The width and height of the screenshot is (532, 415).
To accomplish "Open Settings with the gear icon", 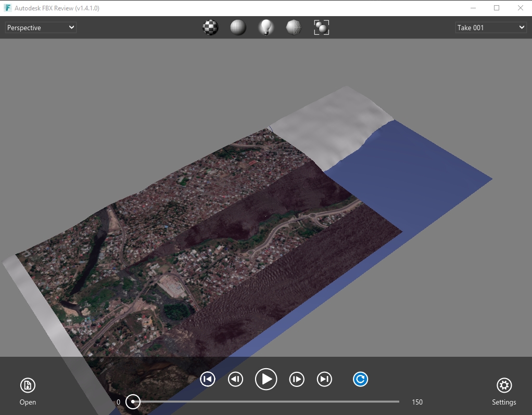I will 503,385.
